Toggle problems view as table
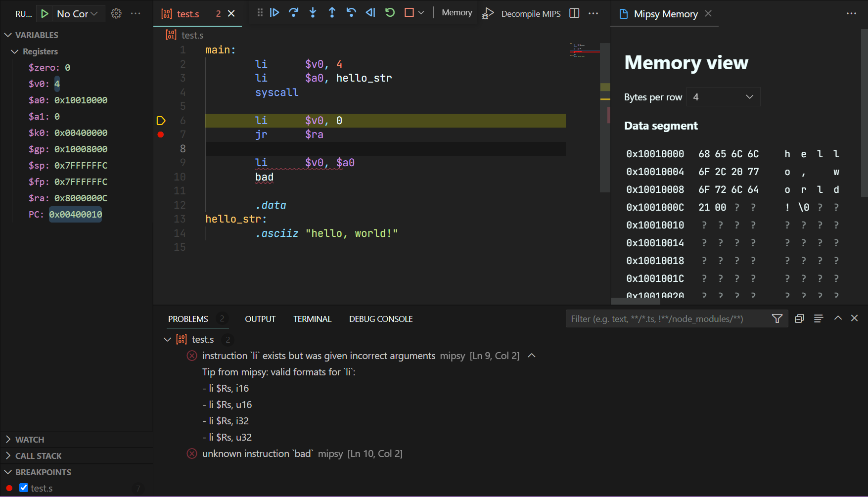 pyautogui.click(x=819, y=318)
